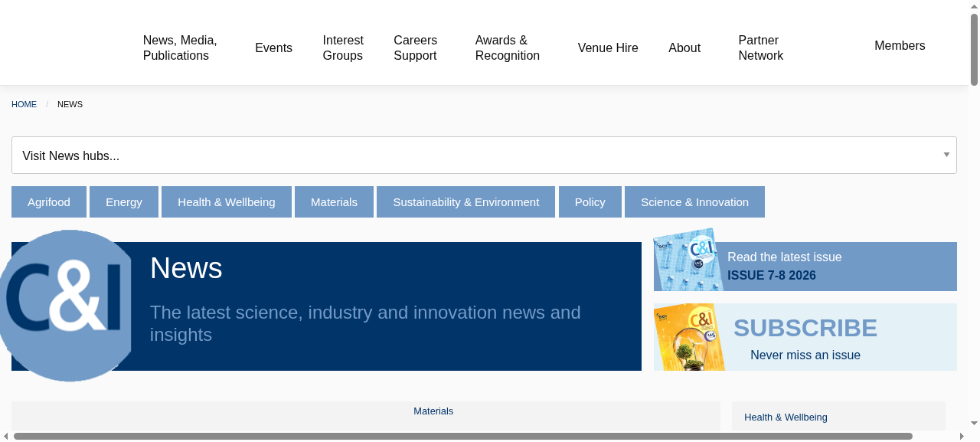Filter news by Energy
Image resolution: width=980 pixels, height=442 pixels.
tap(124, 202)
